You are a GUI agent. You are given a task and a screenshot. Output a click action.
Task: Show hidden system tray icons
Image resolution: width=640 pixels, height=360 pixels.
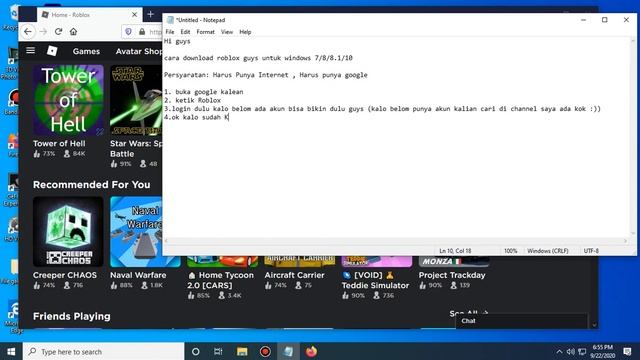(559, 351)
